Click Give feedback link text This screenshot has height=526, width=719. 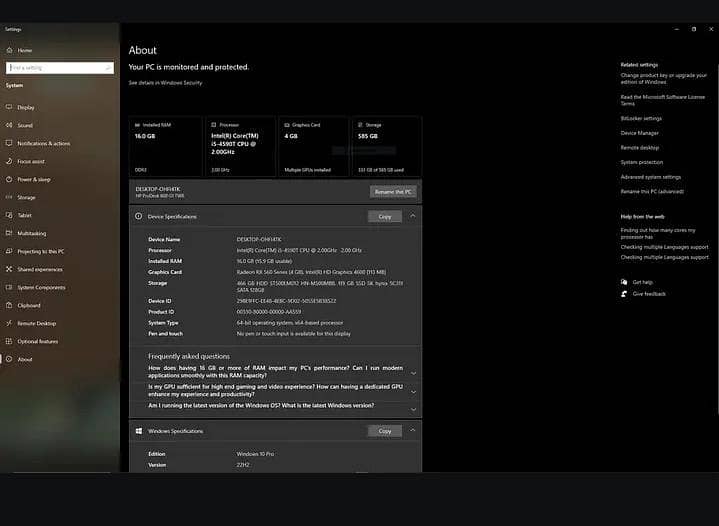coord(649,294)
